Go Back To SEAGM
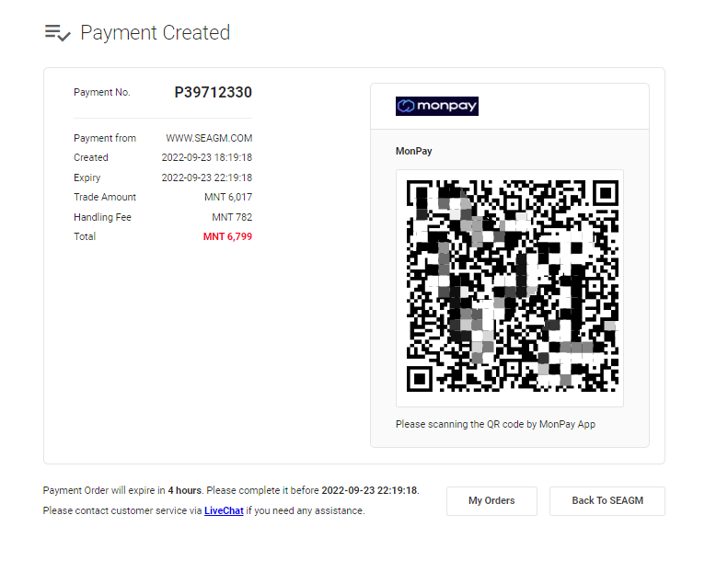The height and width of the screenshot is (561, 728). click(607, 500)
